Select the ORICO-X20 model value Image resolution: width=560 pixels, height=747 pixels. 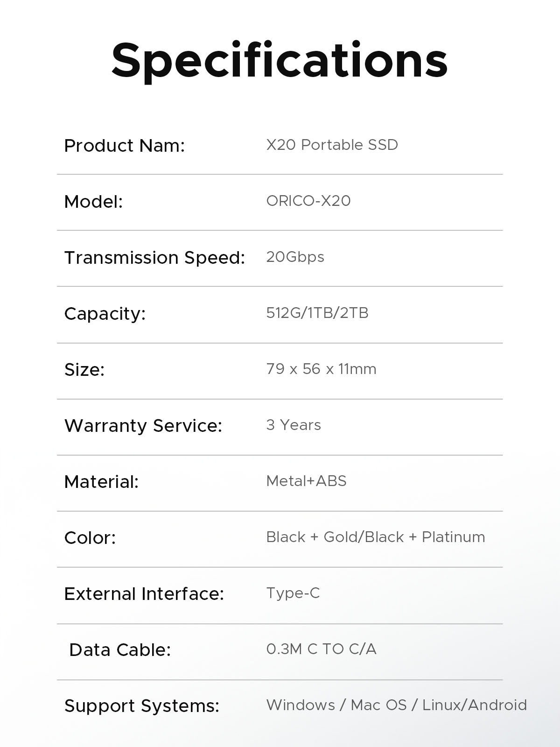click(308, 201)
